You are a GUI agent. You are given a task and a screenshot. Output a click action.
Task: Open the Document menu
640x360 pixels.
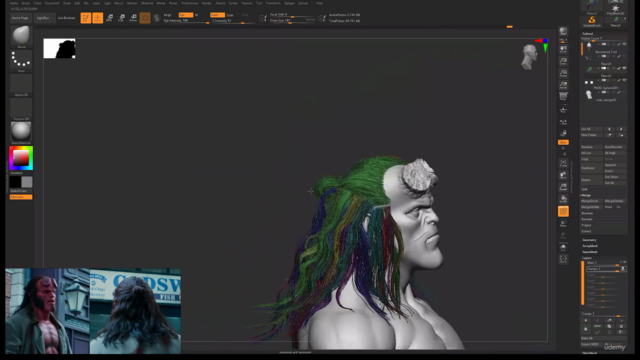pos(52,3)
